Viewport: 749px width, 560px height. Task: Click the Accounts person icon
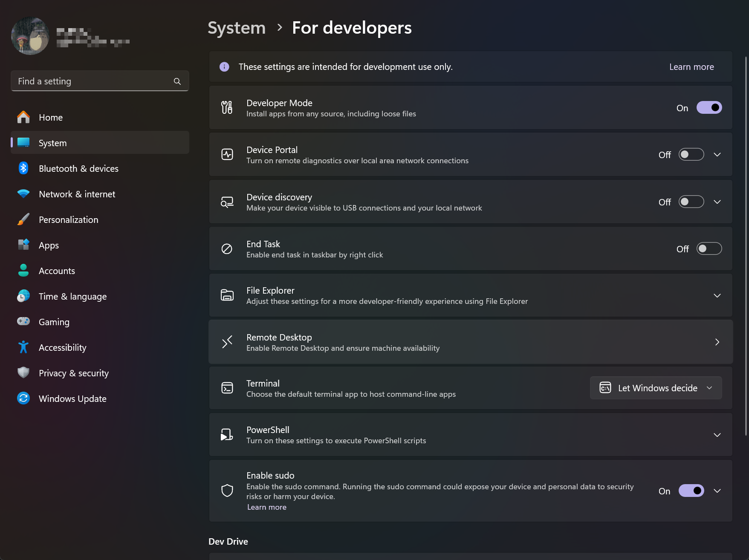pyautogui.click(x=23, y=271)
